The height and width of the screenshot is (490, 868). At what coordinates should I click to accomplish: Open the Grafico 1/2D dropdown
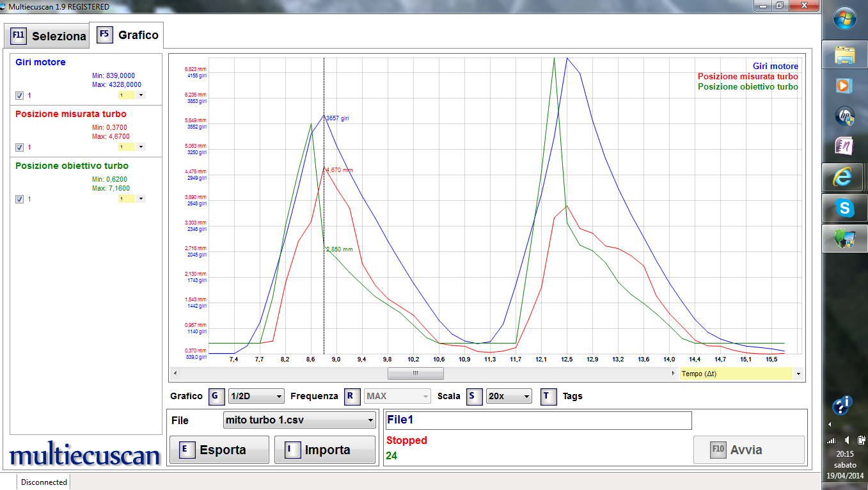pyautogui.click(x=256, y=397)
